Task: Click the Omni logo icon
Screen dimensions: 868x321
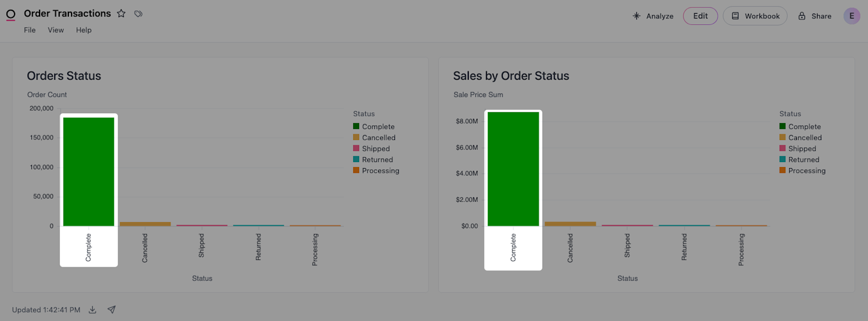Action: (x=11, y=15)
